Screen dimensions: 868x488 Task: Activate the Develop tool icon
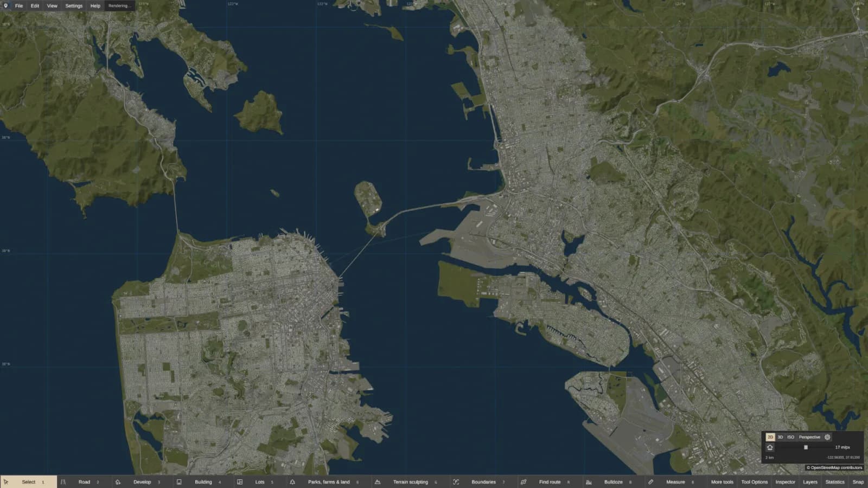[118, 481]
